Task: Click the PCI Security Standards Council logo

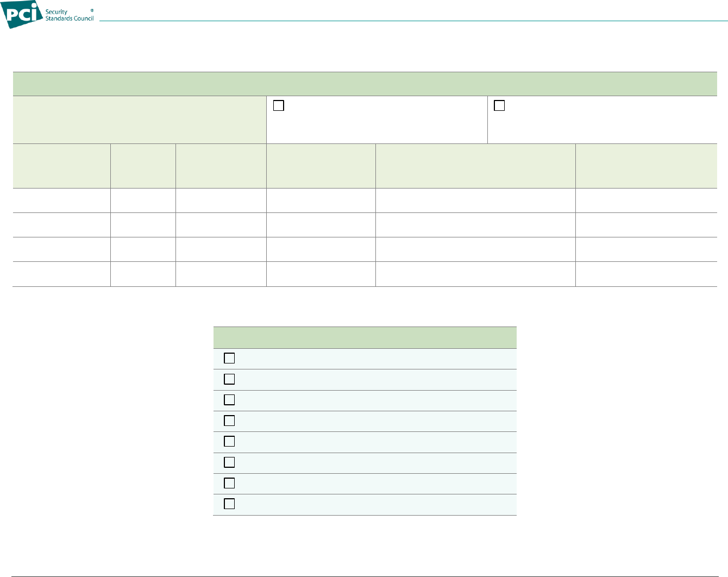Action: coord(49,15)
